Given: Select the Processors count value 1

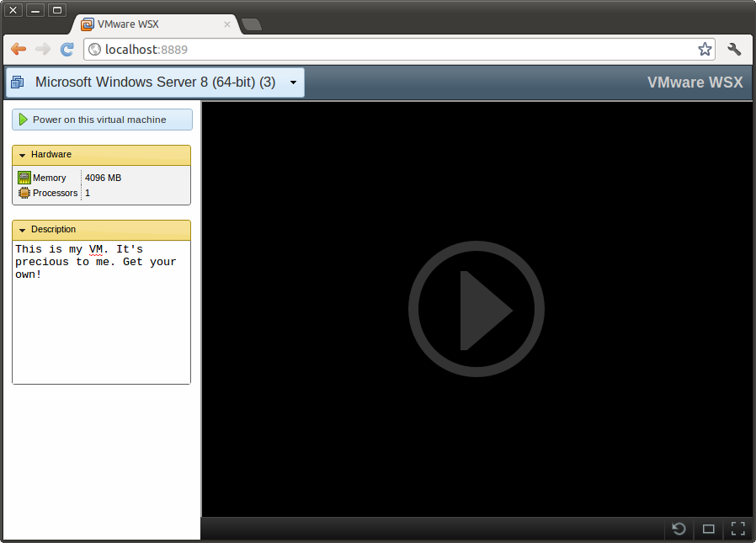Looking at the screenshot, I should click(88, 193).
